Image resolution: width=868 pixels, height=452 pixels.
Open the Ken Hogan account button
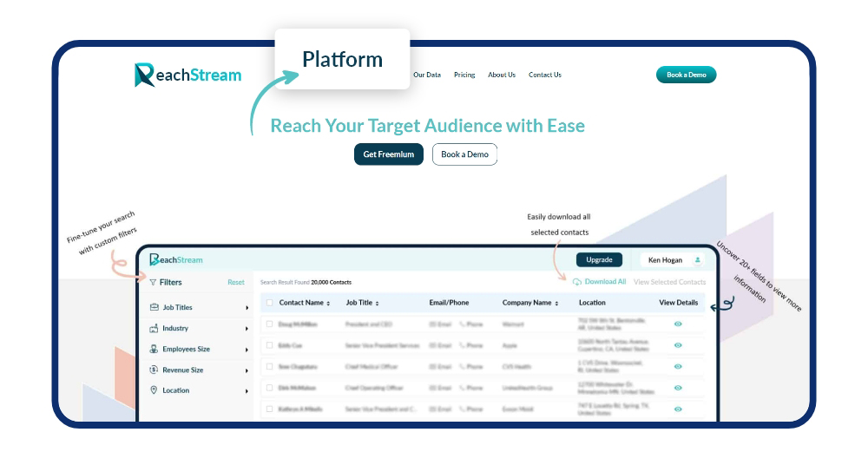[673, 259]
